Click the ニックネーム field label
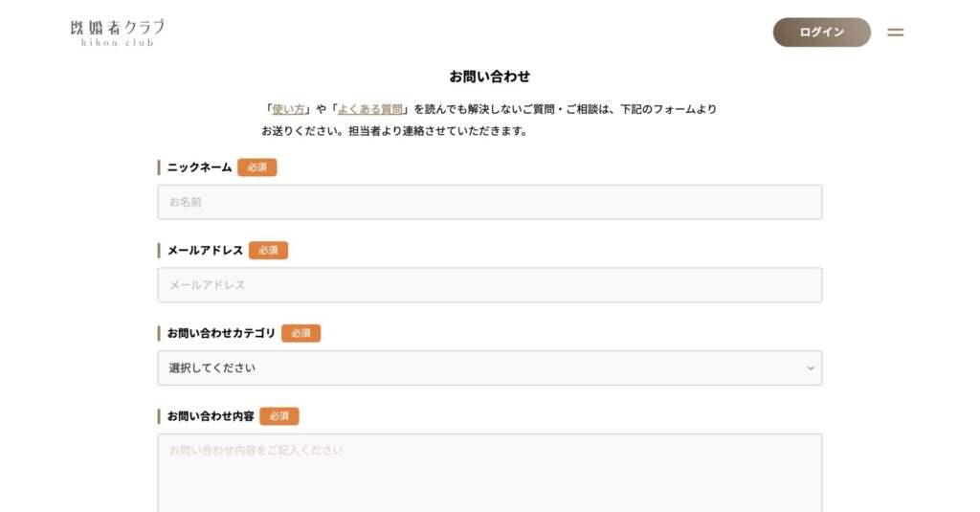Viewport: 980px width, 512px height. [x=199, y=167]
